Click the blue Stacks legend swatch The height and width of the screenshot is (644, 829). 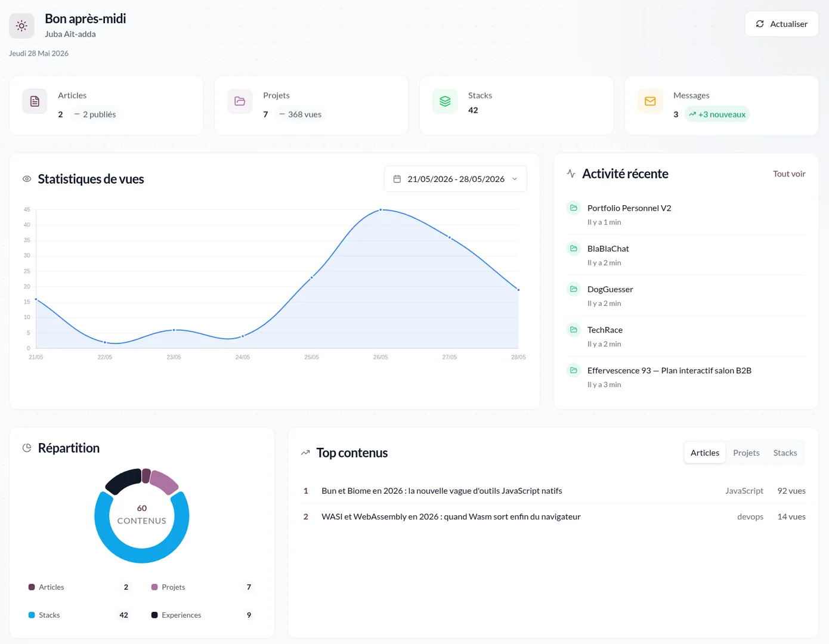pyautogui.click(x=32, y=615)
